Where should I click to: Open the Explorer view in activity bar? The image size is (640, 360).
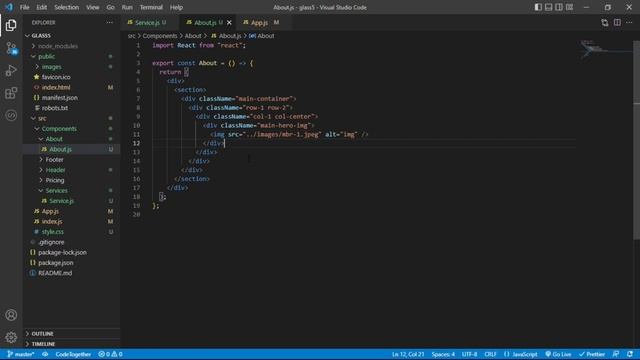11,25
